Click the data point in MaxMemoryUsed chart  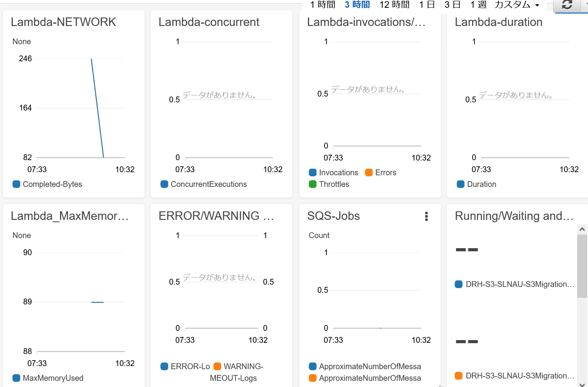point(97,302)
